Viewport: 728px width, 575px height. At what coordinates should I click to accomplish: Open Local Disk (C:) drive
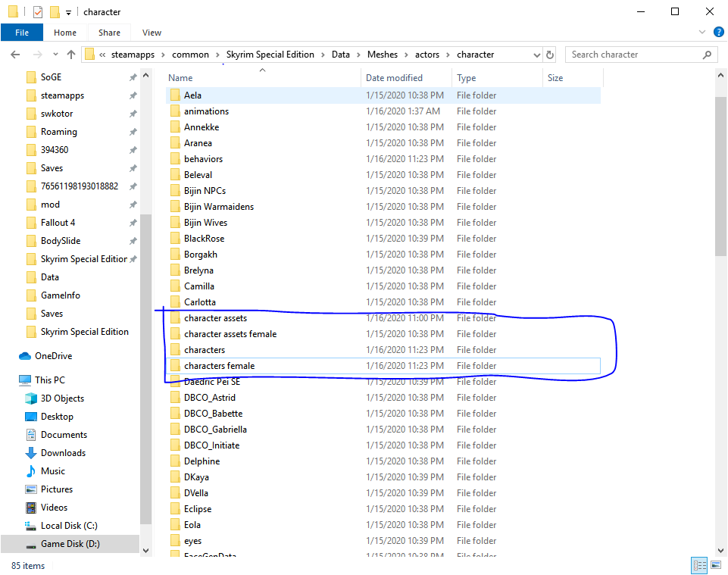coord(69,525)
